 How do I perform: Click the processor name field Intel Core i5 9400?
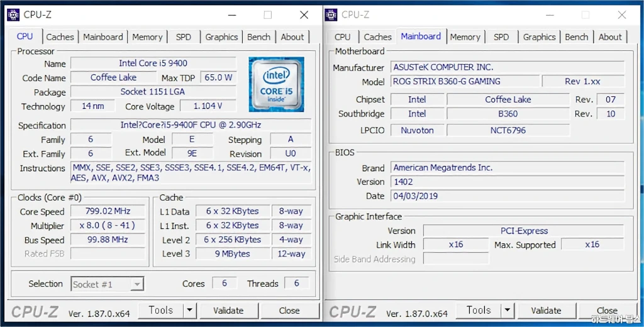[153, 64]
